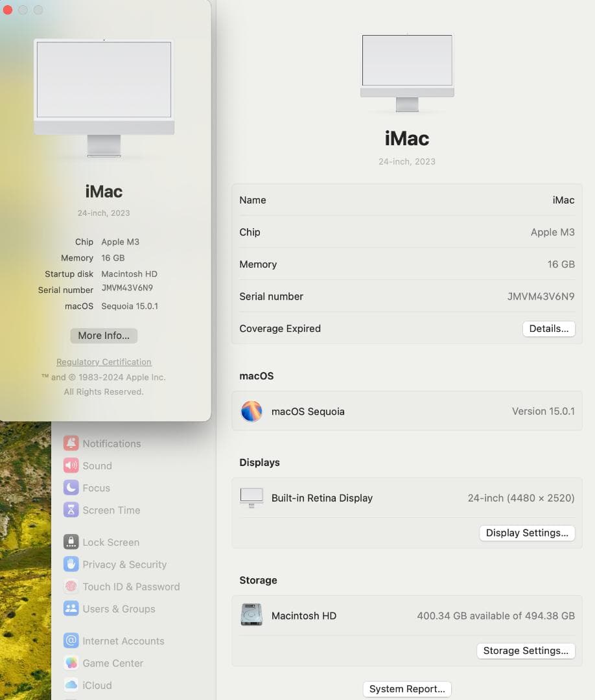Click the Macintosh HD disk icon
This screenshot has height=700, width=595.
(x=251, y=614)
